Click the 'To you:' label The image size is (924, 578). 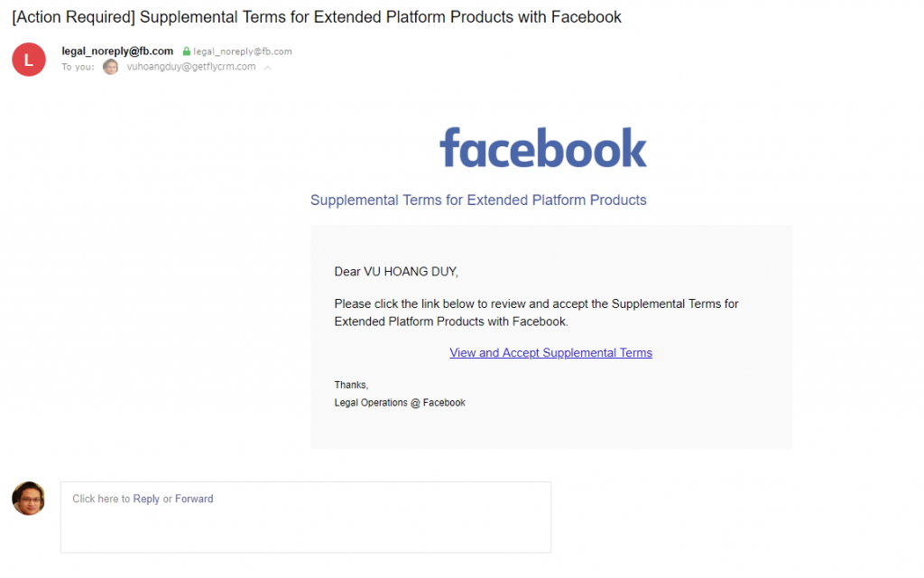pos(78,67)
